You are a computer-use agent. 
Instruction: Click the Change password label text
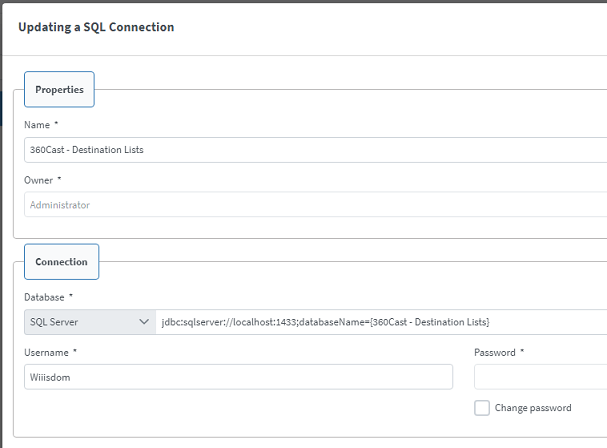pos(533,408)
